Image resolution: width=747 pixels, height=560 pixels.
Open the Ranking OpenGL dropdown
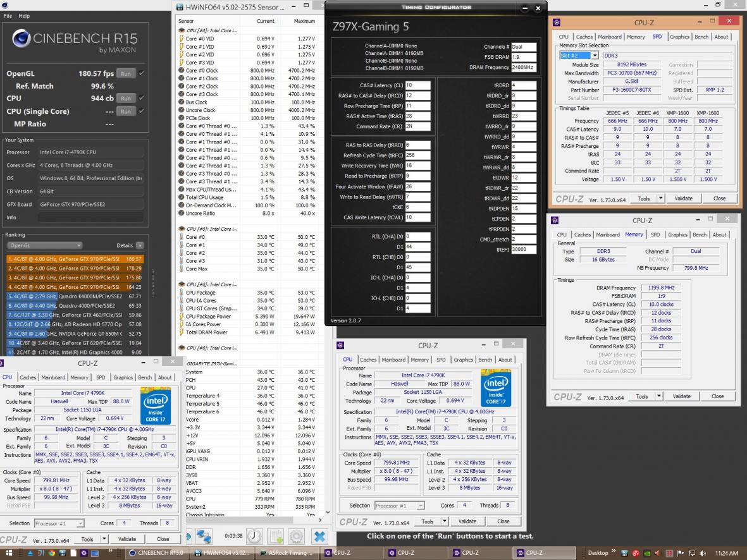point(44,245)
